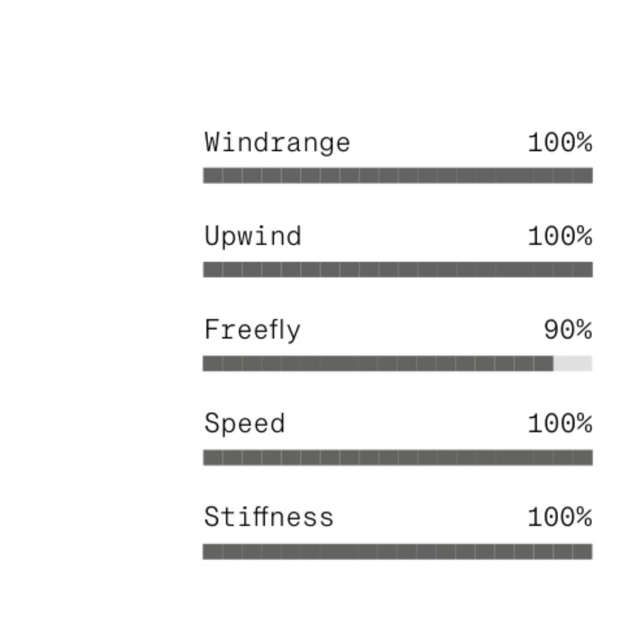This screenshot has width=644, height=644.
Task: Click the Stiffness 100% value
Action: pos(560,517)
